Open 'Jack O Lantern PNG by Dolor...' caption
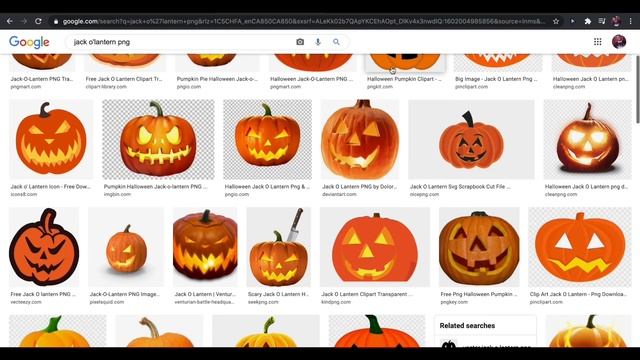The width and height of the screenshot is (640, 360). [x=360, y=187]
